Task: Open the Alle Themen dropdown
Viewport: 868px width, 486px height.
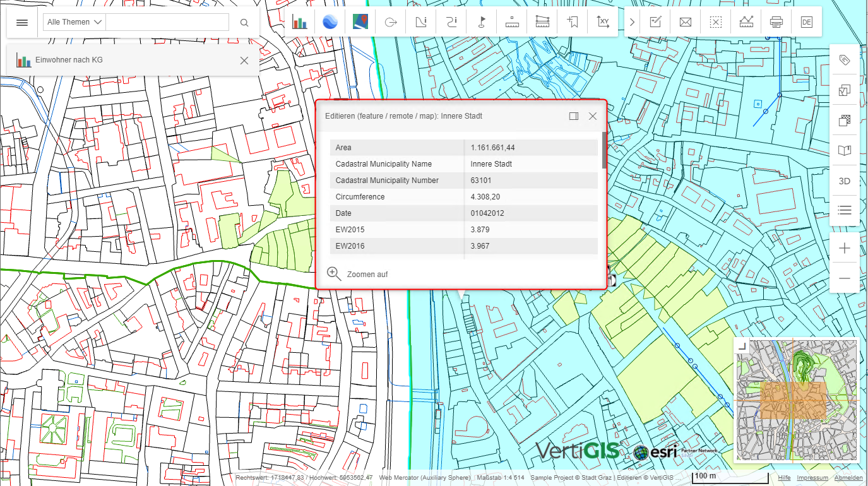Action: pyautogui.click(x=73, y=21)
